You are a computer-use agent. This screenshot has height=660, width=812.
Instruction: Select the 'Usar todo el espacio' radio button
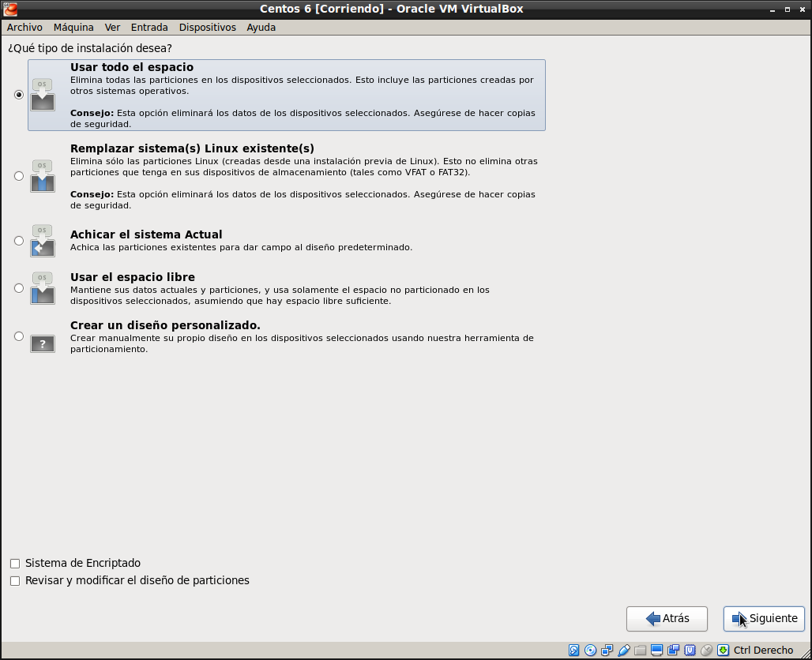pyautogui.click(x=19, y=95)
